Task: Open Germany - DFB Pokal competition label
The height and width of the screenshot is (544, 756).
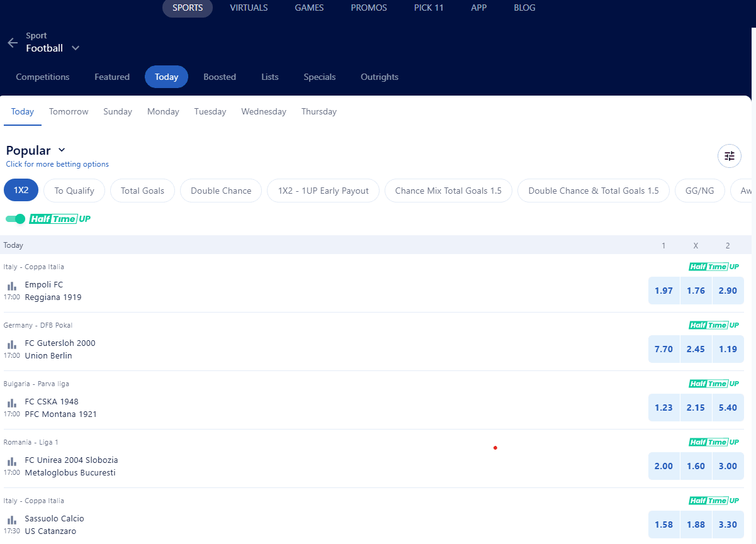Action: click(38, 325)
